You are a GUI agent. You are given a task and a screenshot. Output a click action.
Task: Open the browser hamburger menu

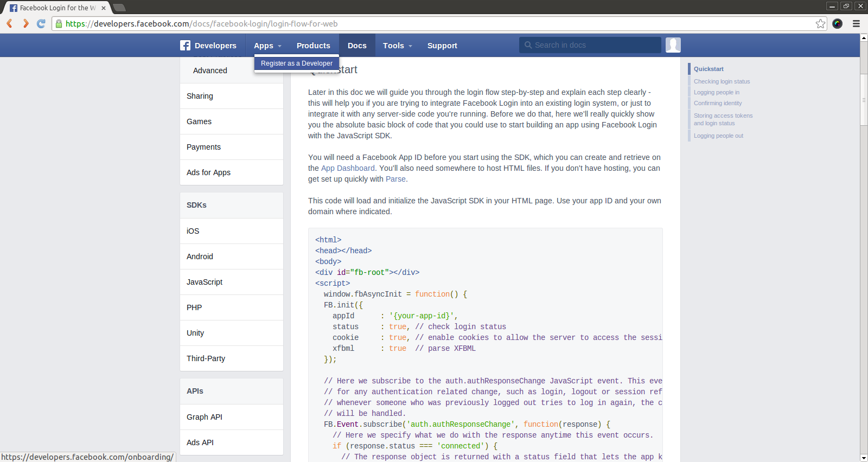click(856, 23)
